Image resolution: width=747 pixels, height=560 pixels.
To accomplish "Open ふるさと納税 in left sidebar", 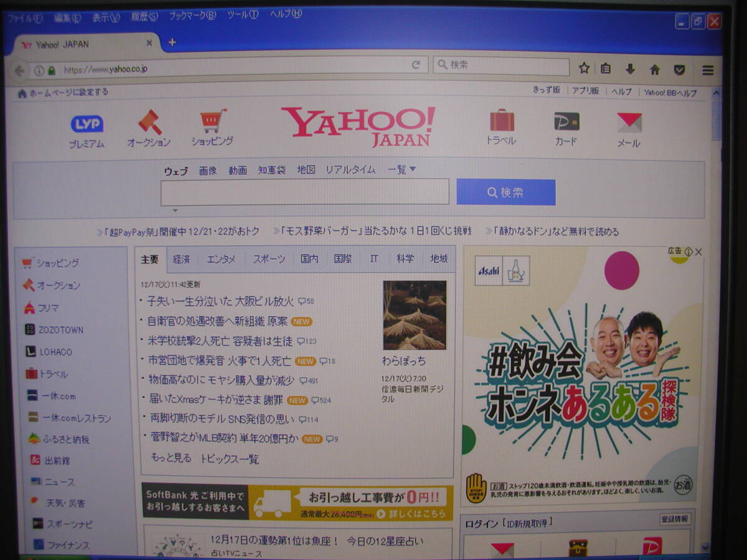I will [66, 439].
